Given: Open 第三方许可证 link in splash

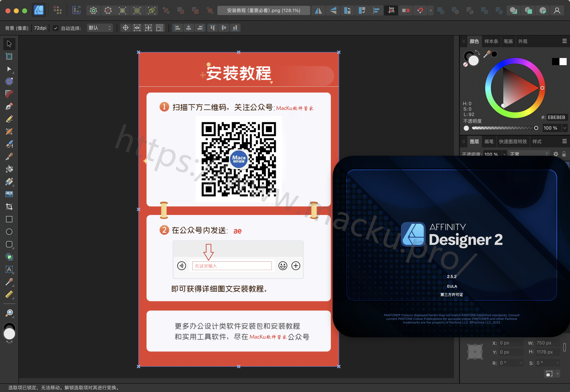Looking at the screenshot, I should pyautogui.click(x=451, y=295).
